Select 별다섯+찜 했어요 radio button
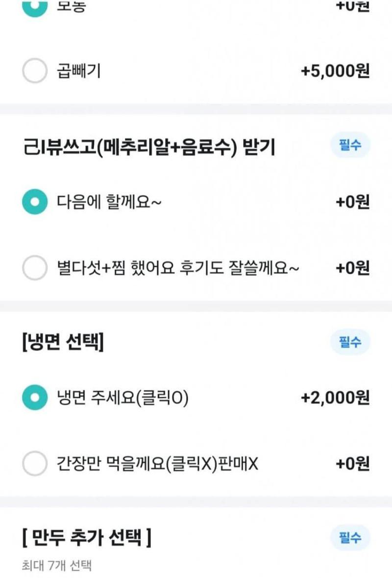Viewport: 392px width, 578px height. [x=35, y=268]
